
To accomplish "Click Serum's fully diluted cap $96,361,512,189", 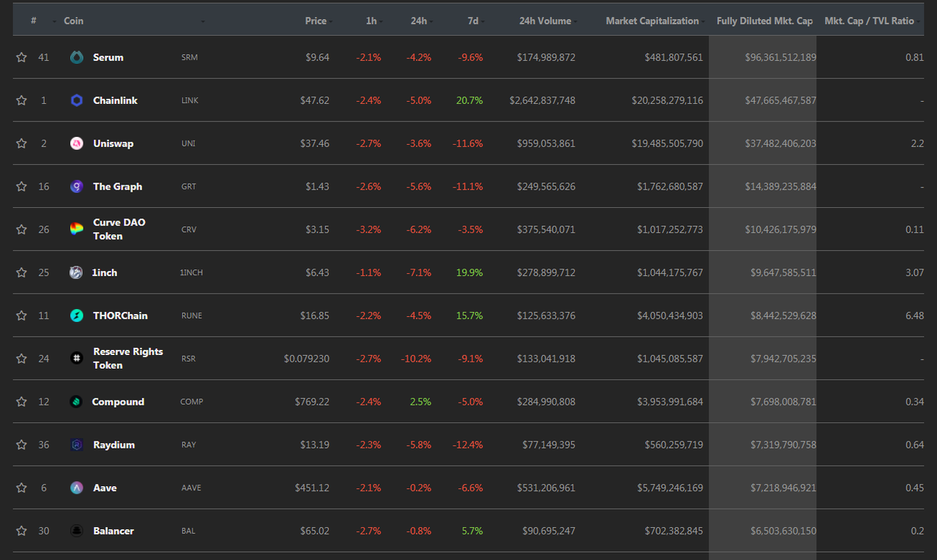I will (780, 57).
